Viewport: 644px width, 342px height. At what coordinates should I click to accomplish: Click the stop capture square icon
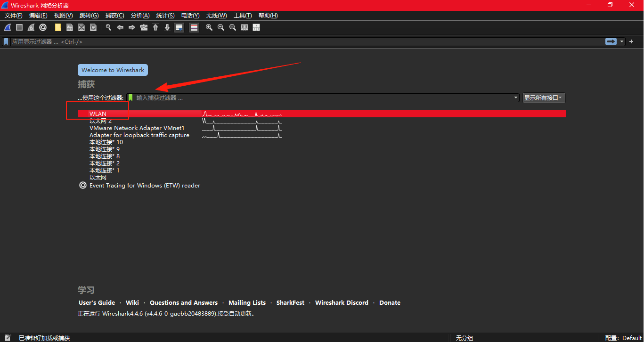click(19, 27)
